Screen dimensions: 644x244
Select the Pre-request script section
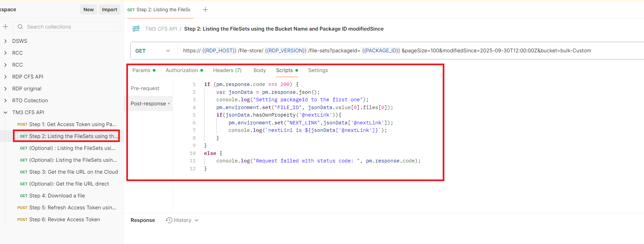[145, 88]
